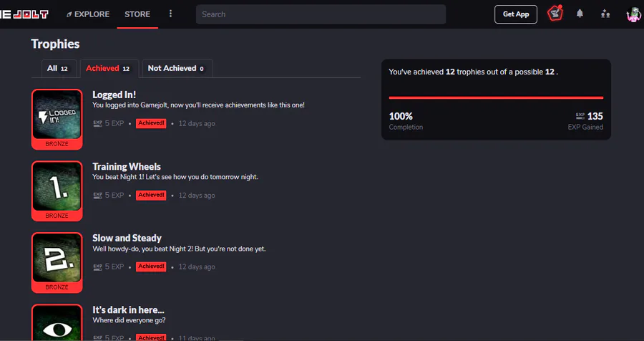Open the Store page
644x341 pixels.
[x=137, y=14]
